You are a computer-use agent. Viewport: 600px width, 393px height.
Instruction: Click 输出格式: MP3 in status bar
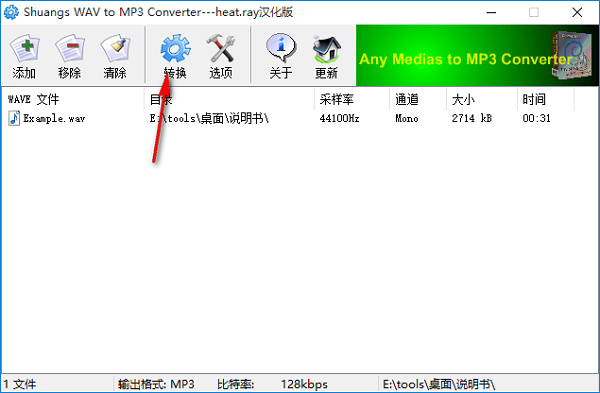point(156,384)
